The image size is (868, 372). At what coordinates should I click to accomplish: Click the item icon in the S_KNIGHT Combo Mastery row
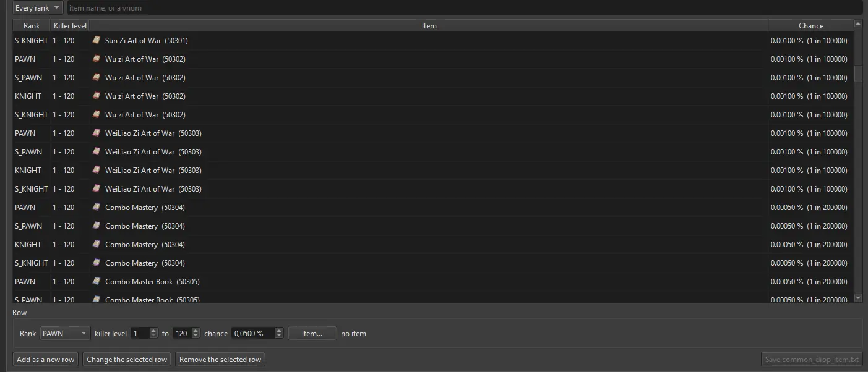96,263
